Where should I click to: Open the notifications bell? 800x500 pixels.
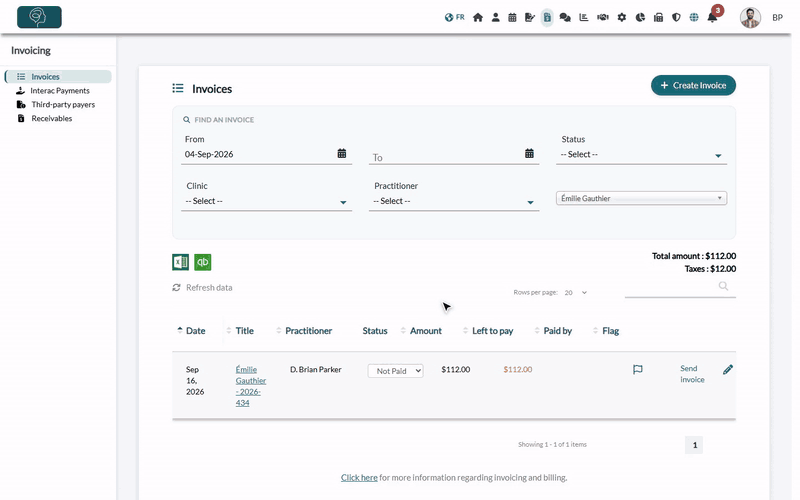point(712,17)
